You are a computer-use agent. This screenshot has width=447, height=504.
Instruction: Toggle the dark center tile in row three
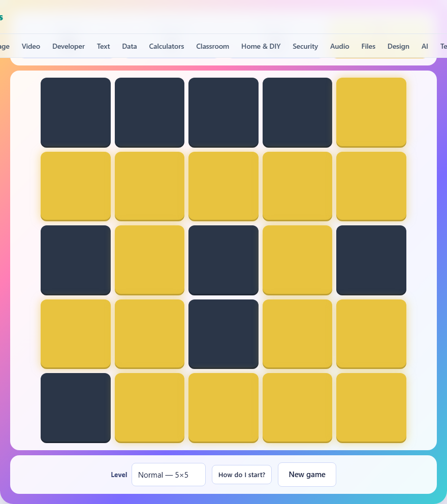click(223, 260)
